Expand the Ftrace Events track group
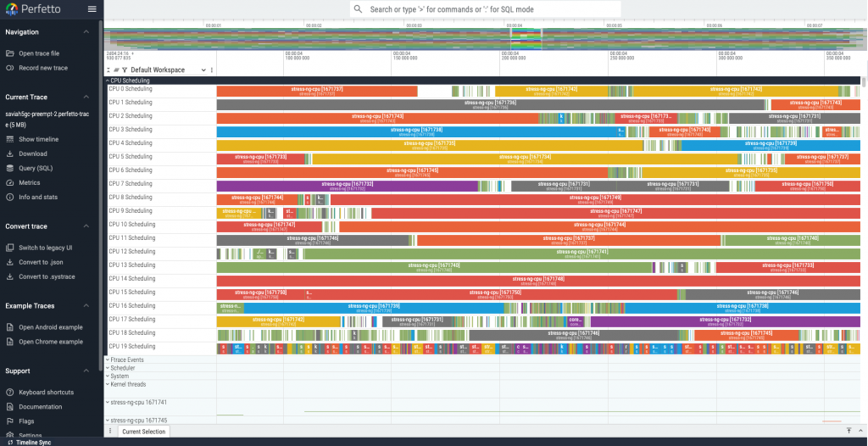Image resolution: width=868 pixels, height=446 pixels. point(108,360)
